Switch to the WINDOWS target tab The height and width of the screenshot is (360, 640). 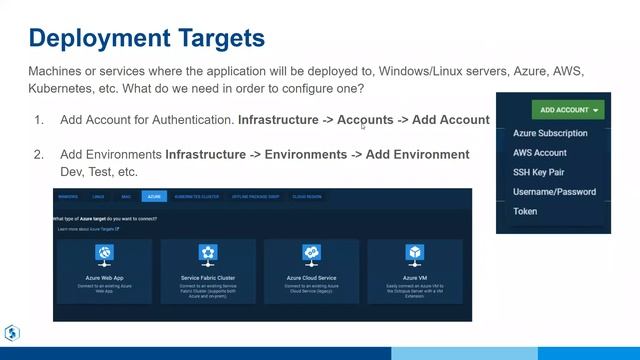(x=68, y=197)
